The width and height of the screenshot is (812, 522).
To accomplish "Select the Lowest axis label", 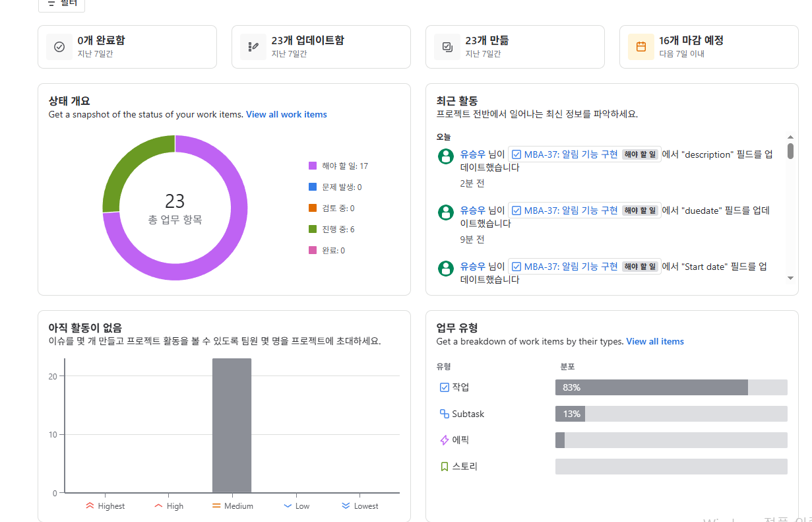I will (366, 506).
